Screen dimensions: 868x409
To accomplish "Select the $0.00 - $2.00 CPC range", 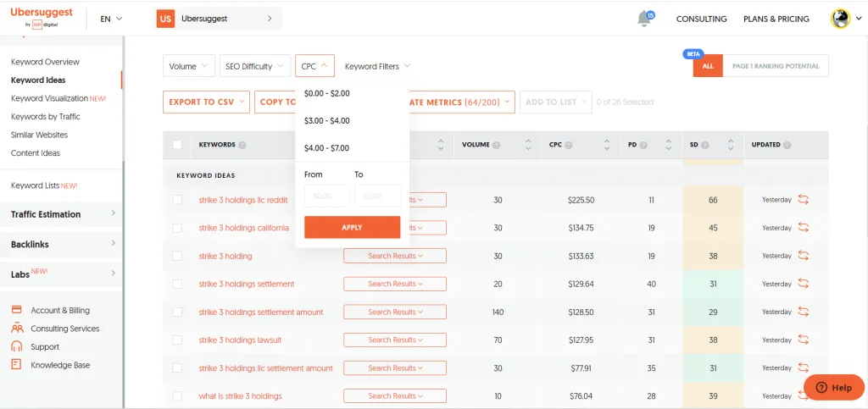I will 326,93.
